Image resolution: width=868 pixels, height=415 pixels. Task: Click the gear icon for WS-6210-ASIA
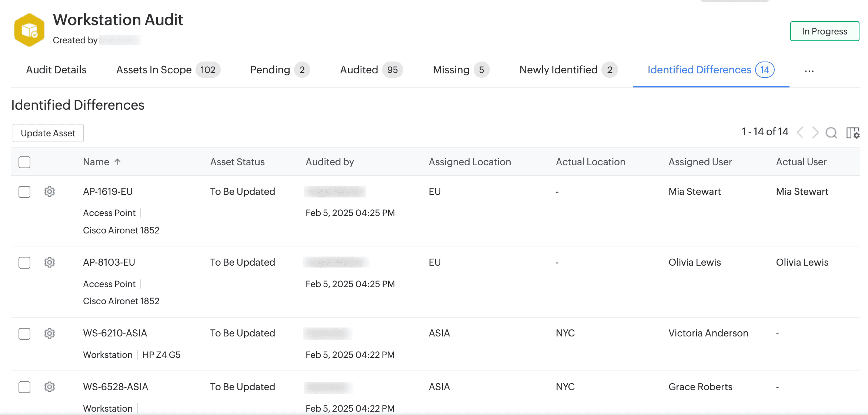point(50,333)
